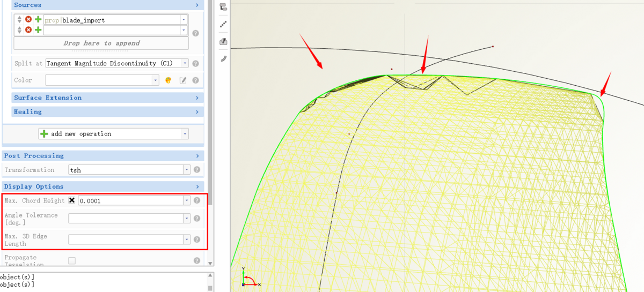
Task: Click the edit pencil icon beside Color
Action: (182, 80)
